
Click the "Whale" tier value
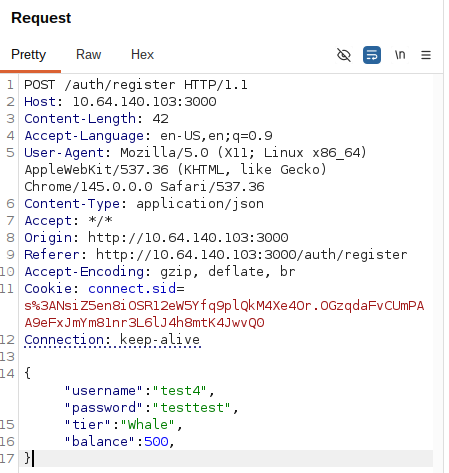pos(148,425)
